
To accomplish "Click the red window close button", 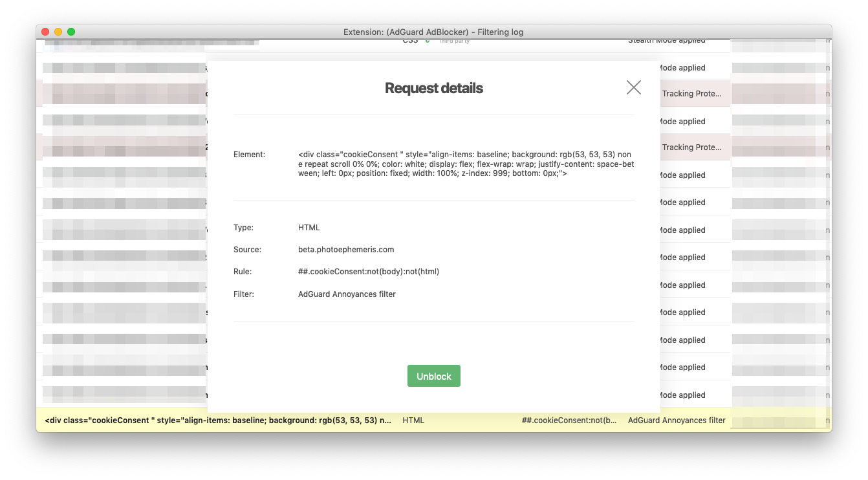I will 45,32.
